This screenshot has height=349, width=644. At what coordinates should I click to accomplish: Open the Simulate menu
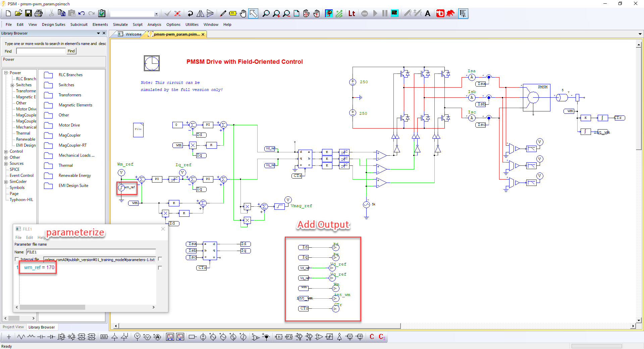tap(120, 24)
